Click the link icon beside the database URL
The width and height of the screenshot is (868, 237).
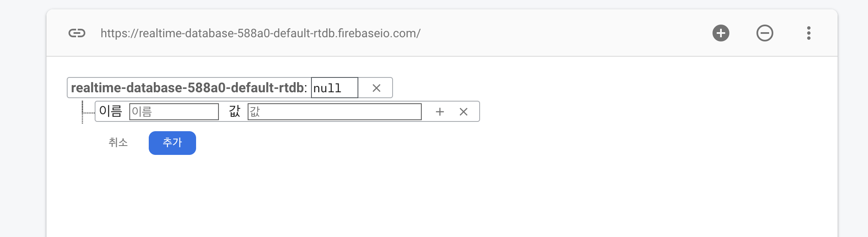coord(77,33)
